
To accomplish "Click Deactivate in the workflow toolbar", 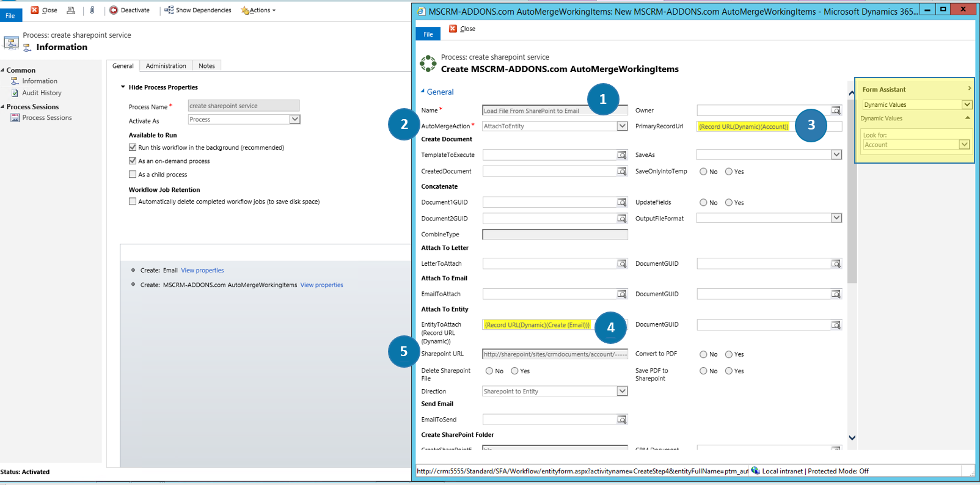I will 130,10.
